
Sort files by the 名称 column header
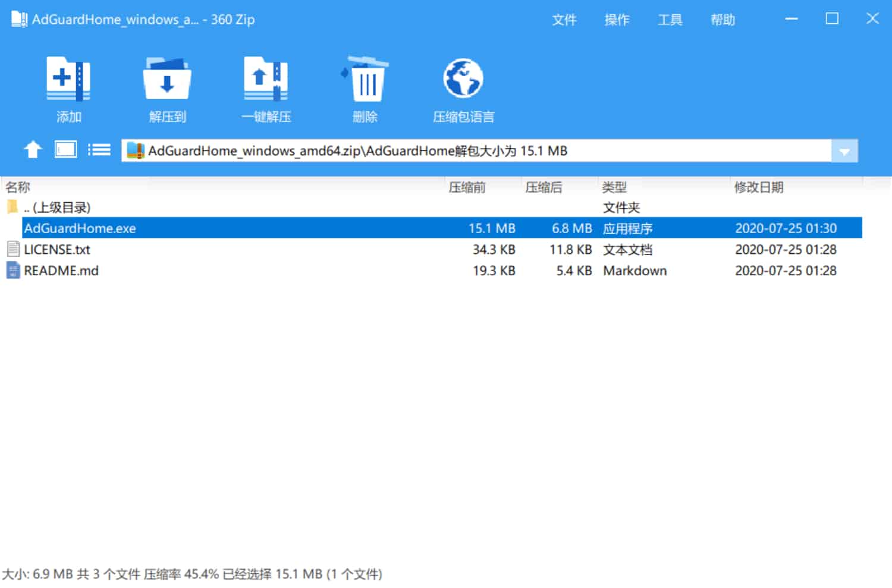tap(18, 187)
